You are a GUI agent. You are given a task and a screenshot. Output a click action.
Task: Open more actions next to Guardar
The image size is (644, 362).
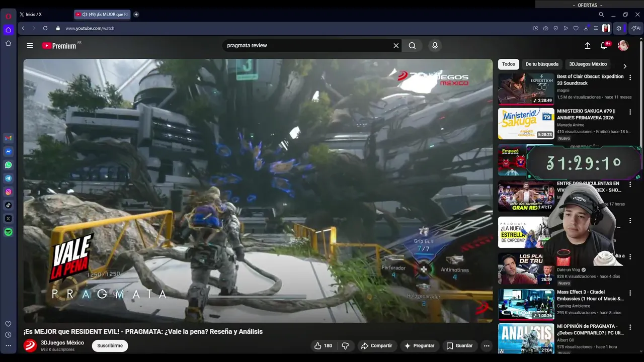click(487, 346)
